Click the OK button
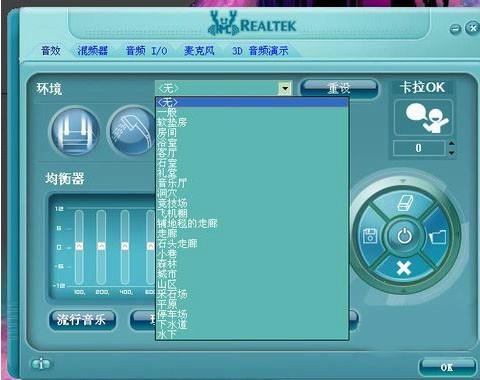Image resolution: width=480 pixels, height=380 pixels. coord(447,367)
